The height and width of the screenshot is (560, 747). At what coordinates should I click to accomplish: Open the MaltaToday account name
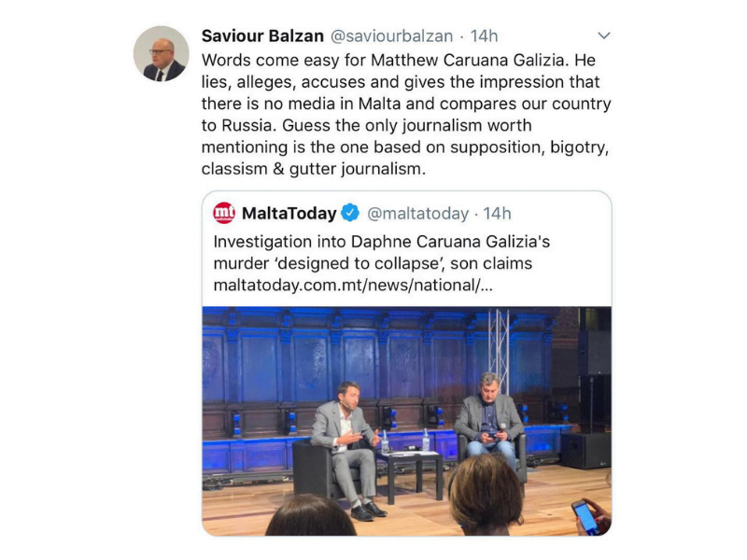coord(289,213)
